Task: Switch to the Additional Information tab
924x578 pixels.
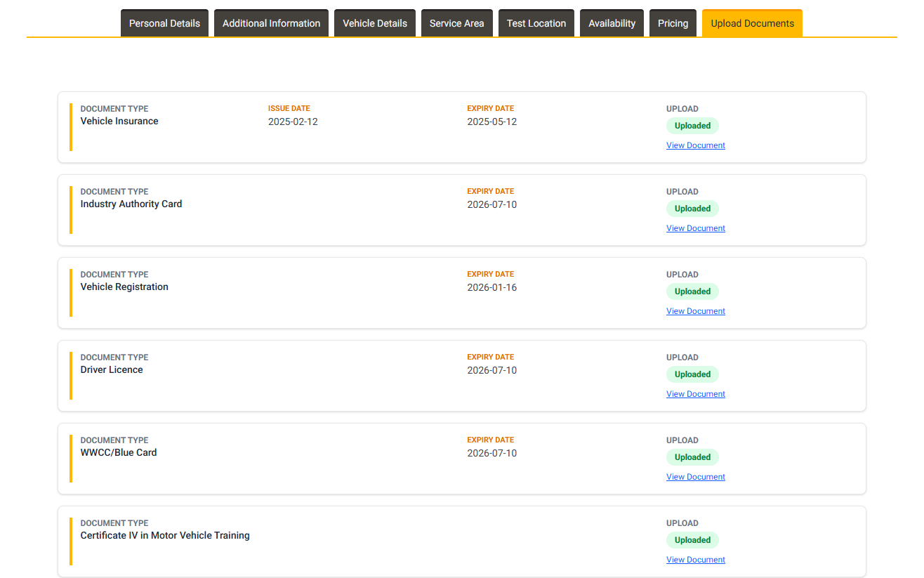Action: 271,23
